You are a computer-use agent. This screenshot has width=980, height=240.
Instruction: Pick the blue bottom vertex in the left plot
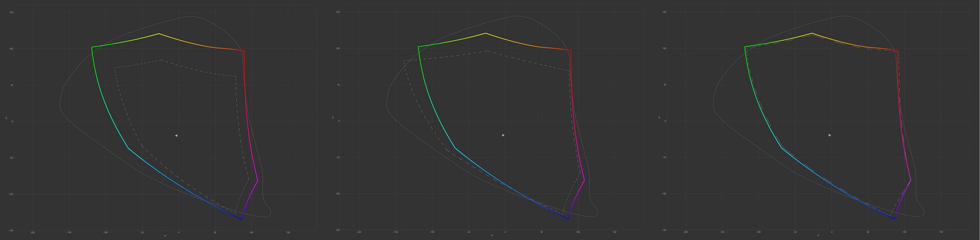pos(241,220)
